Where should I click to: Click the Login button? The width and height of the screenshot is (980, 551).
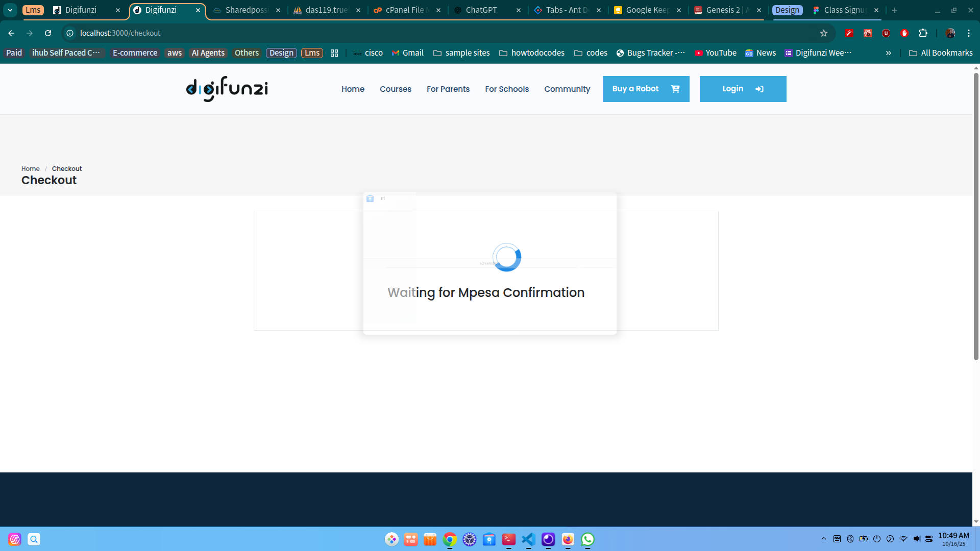tap(743, 89)
